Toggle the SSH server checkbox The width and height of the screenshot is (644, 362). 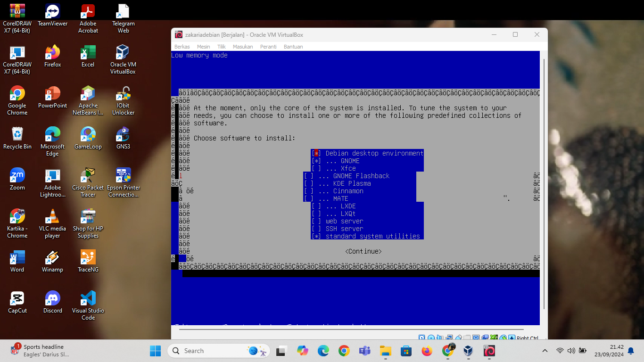click(x=316, y=229)
